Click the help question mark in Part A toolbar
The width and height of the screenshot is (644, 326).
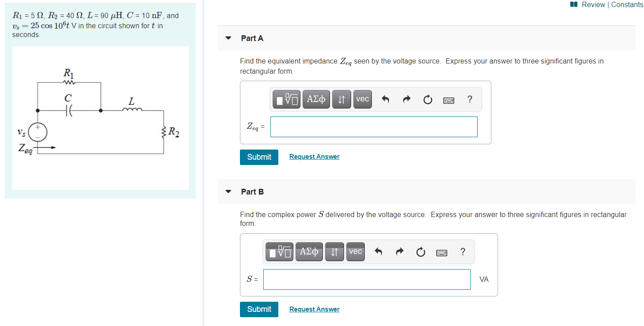click(470, 100)
